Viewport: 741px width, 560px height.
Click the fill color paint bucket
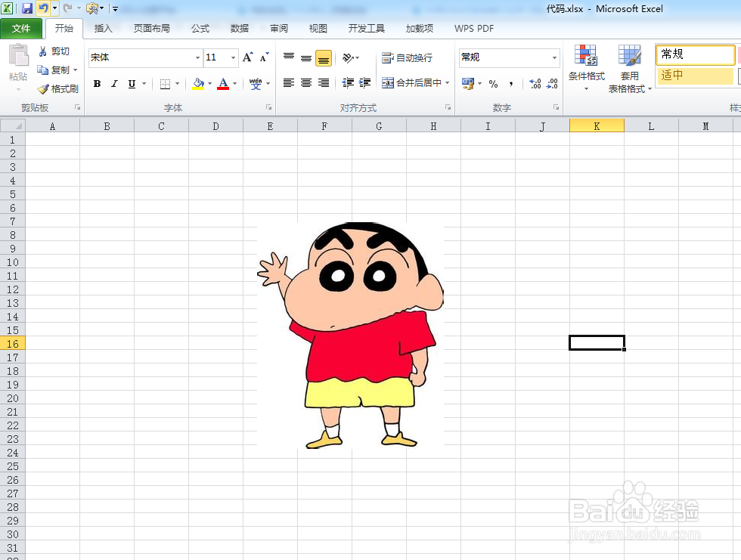[198, 84]
